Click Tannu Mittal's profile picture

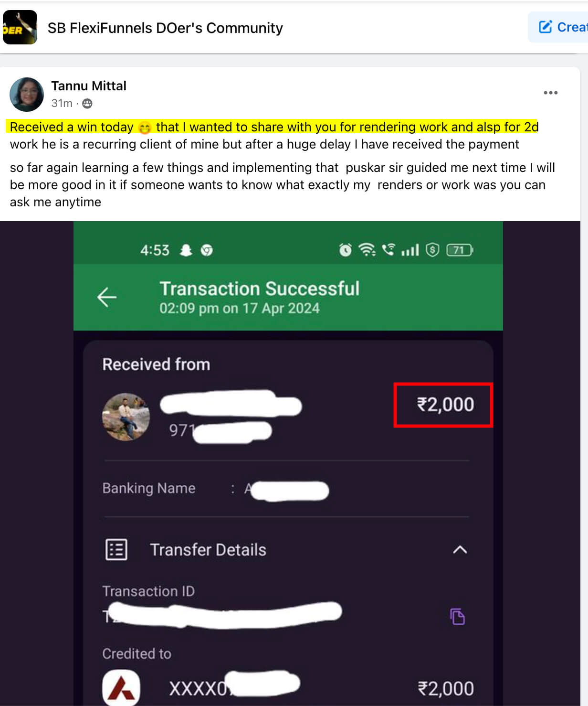point(27,95)
